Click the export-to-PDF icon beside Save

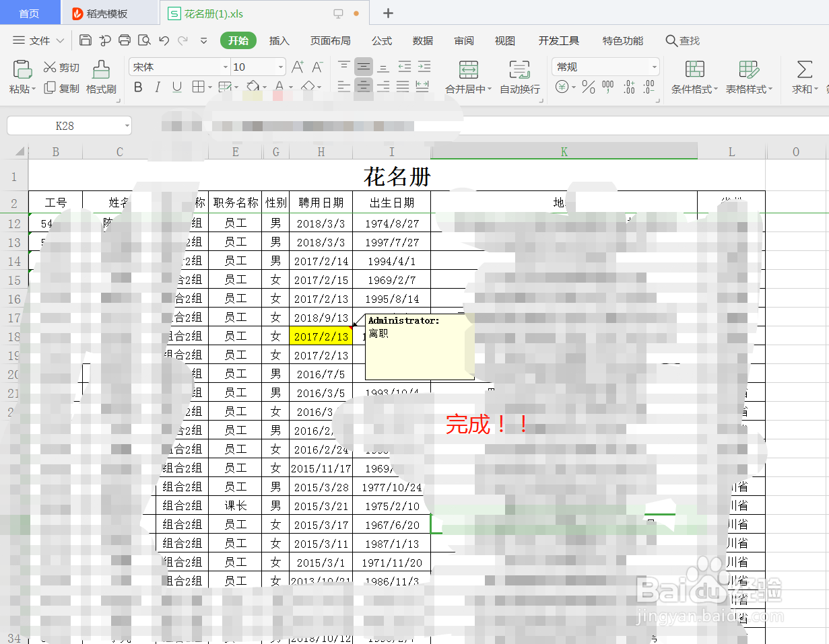[x=105, y=40]
